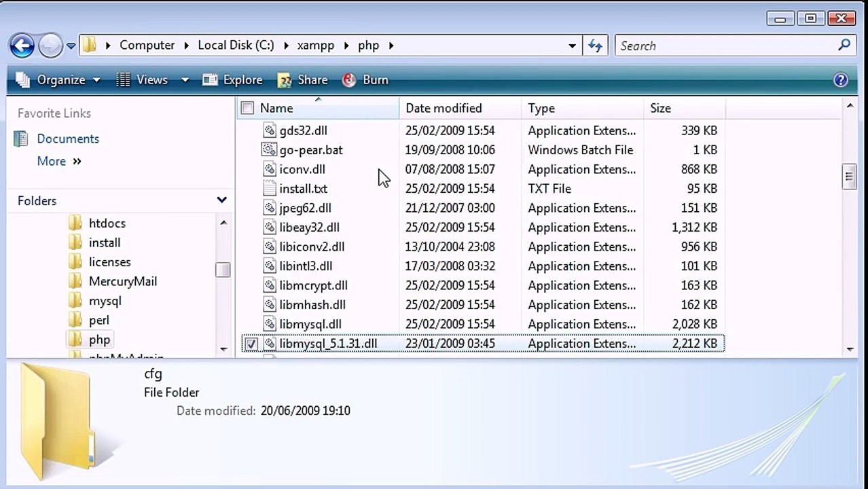Select php in the breadcrumb path

point(368,46)
